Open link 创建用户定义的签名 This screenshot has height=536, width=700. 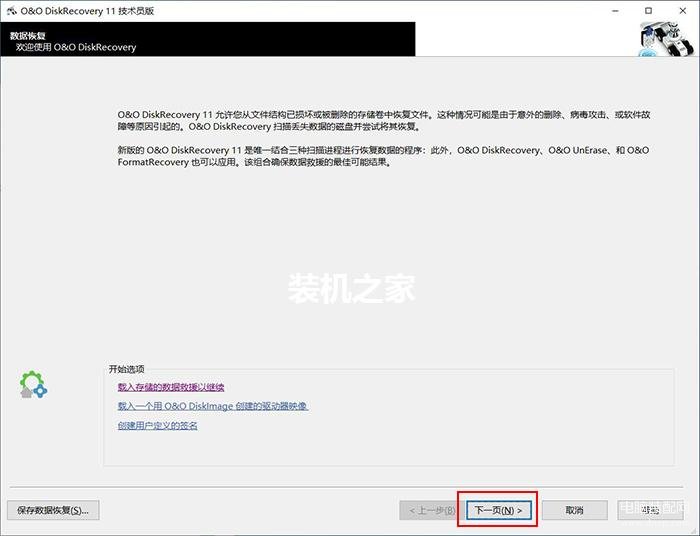click(x=157, y=426)
